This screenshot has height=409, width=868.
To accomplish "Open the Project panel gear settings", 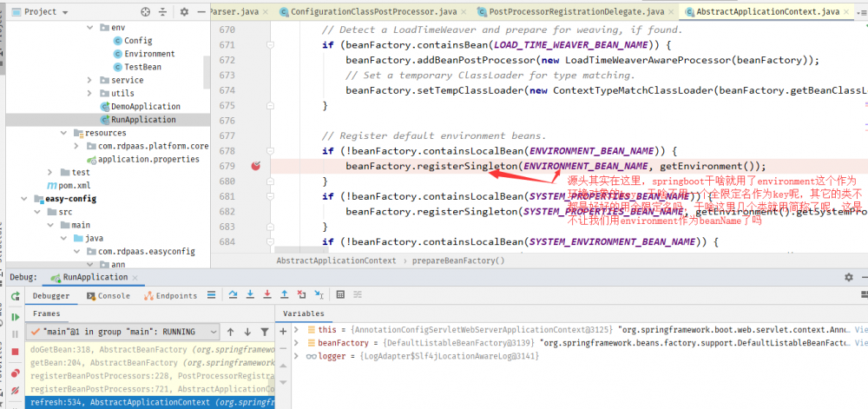I will [184, 11].
